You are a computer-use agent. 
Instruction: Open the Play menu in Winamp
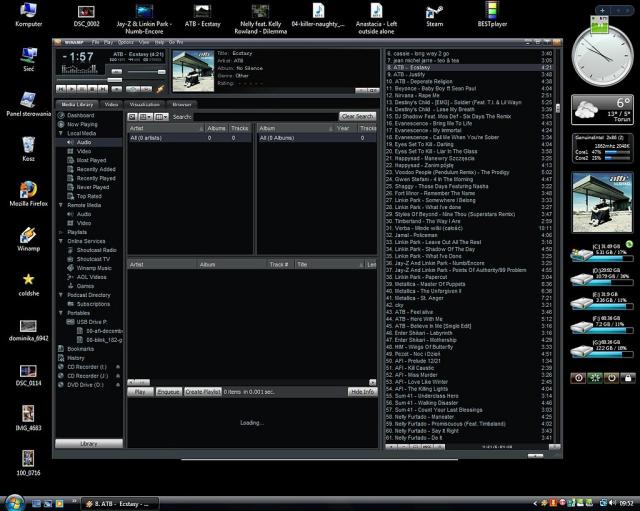coord(108,42)
